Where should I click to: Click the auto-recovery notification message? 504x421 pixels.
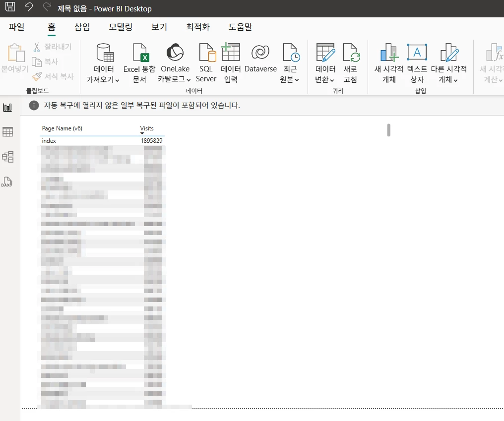pos(142,105)
